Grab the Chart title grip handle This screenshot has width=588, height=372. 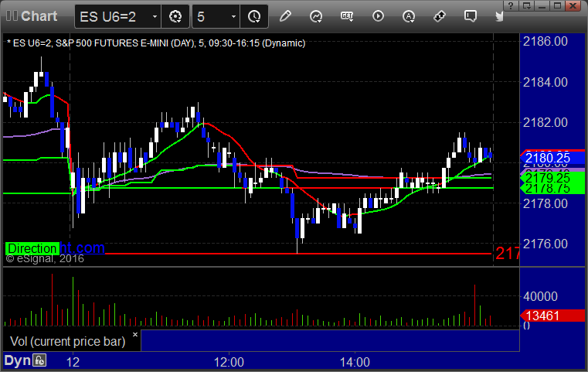(x=12, y=16)
